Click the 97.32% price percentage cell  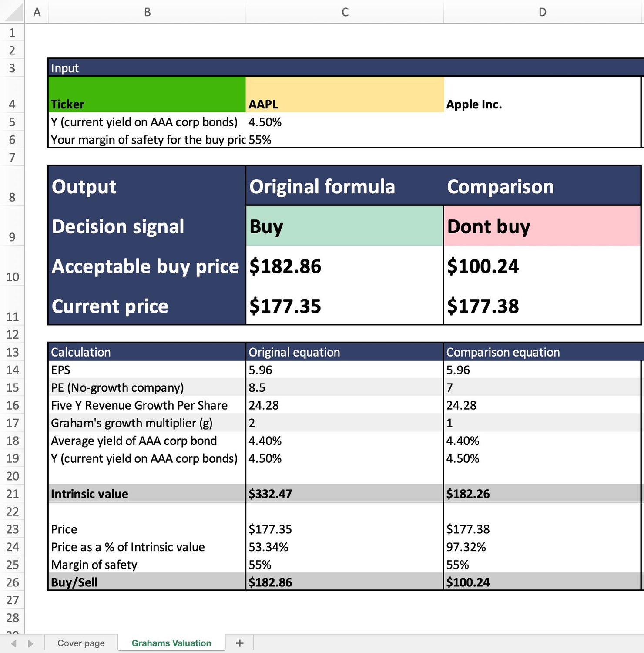(541, 547)
